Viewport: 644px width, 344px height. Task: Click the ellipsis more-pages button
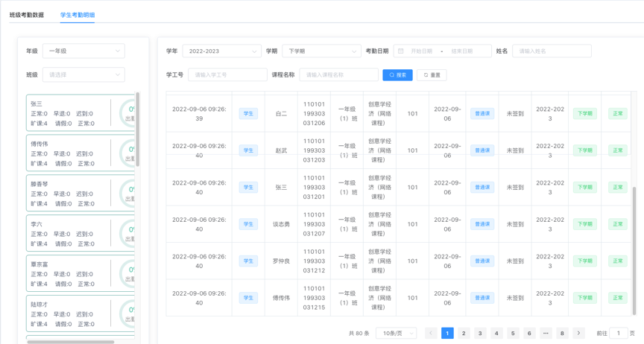tap(546, 334)
